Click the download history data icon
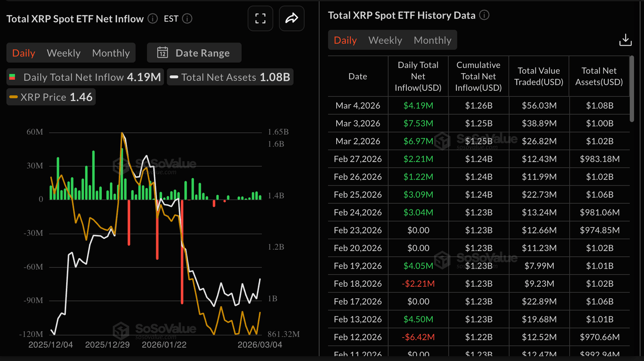 click(x=625, y=40)
